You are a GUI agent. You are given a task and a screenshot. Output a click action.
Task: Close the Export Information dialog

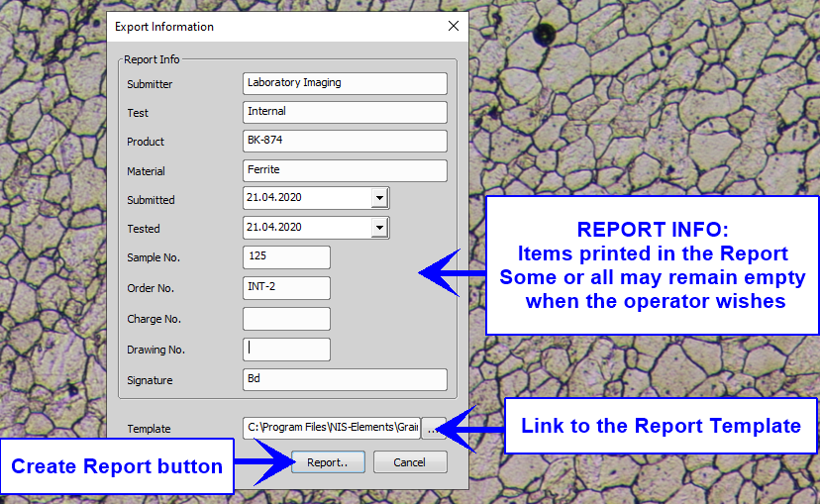(x=454, y=27)
